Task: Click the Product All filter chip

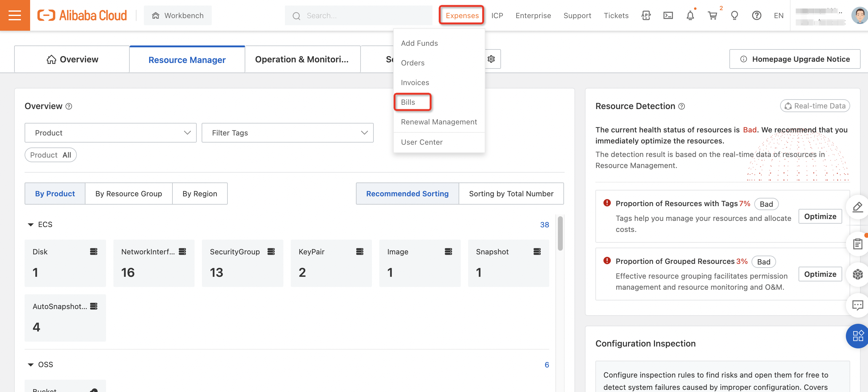Action: pyautogui.click(x=50, y=155)
